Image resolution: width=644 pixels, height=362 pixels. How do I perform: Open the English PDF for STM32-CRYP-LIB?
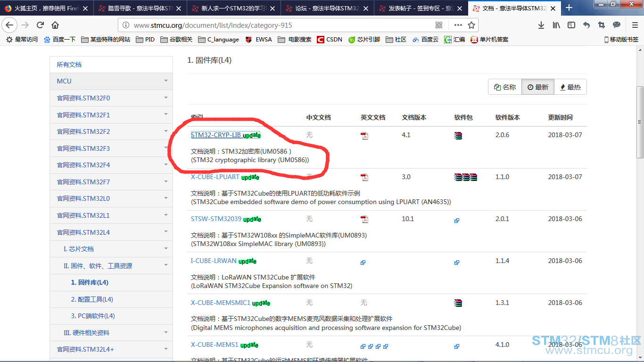[364, 136]
